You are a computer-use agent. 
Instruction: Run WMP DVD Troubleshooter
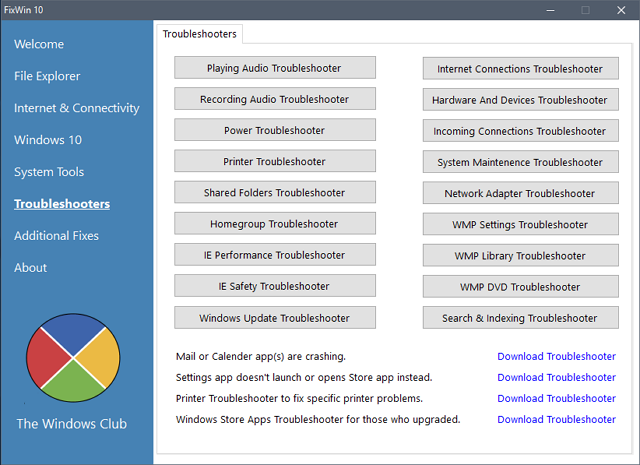(520, 287)
